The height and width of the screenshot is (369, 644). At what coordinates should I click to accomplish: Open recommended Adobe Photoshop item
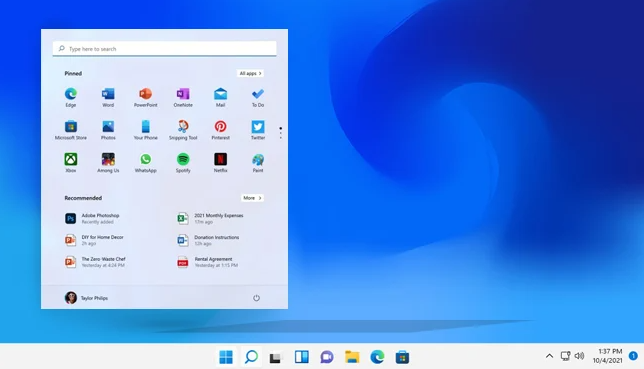click(x=92, y=218)
